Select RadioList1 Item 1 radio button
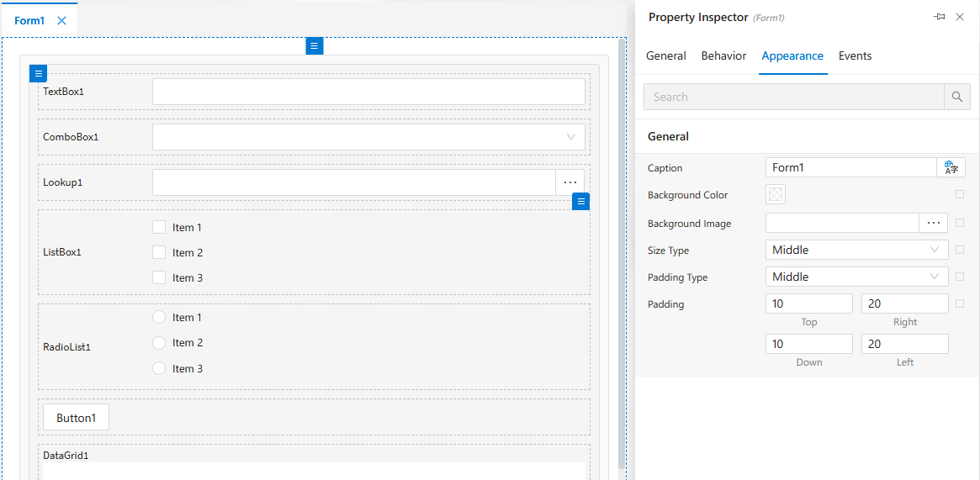 159,317
